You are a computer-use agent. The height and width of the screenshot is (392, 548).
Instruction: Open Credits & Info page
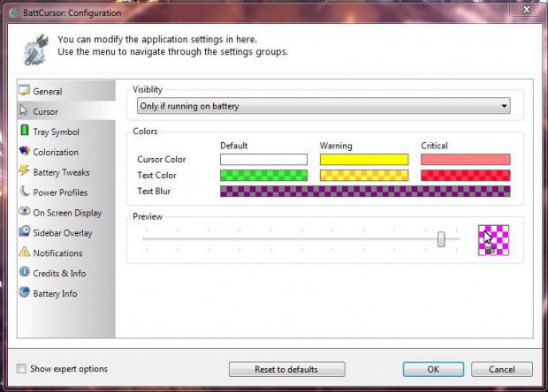point(66,274)
